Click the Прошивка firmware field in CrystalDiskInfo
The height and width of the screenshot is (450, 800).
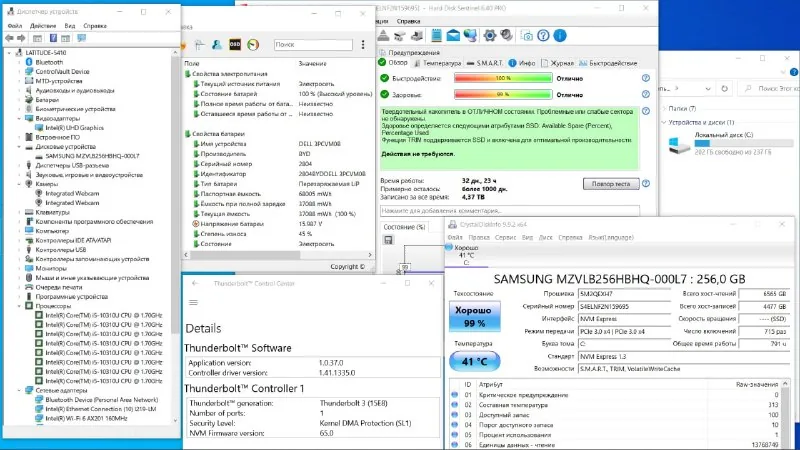[x=624, y=294]
